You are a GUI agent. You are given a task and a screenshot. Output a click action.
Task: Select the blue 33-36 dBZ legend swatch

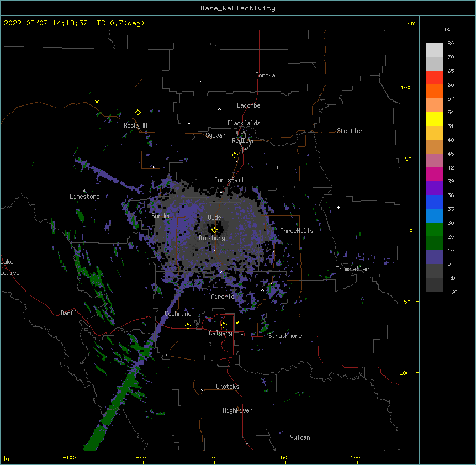pos(434,202)
